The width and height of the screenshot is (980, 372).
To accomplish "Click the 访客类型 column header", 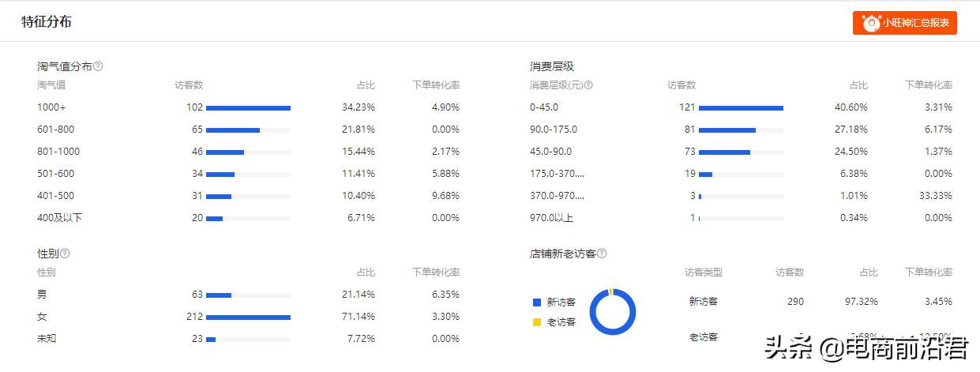I will [704, 272].
